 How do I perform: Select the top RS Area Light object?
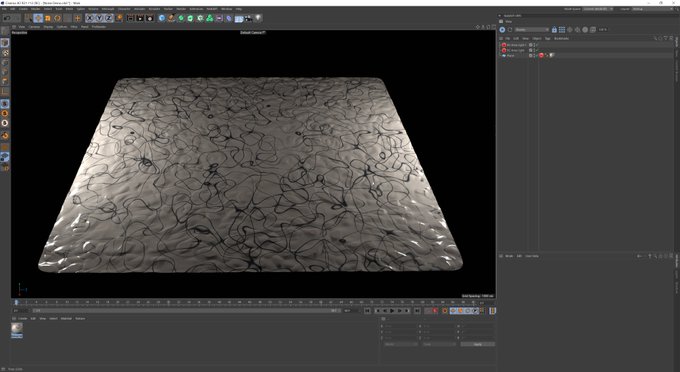(x=516, y=45)
